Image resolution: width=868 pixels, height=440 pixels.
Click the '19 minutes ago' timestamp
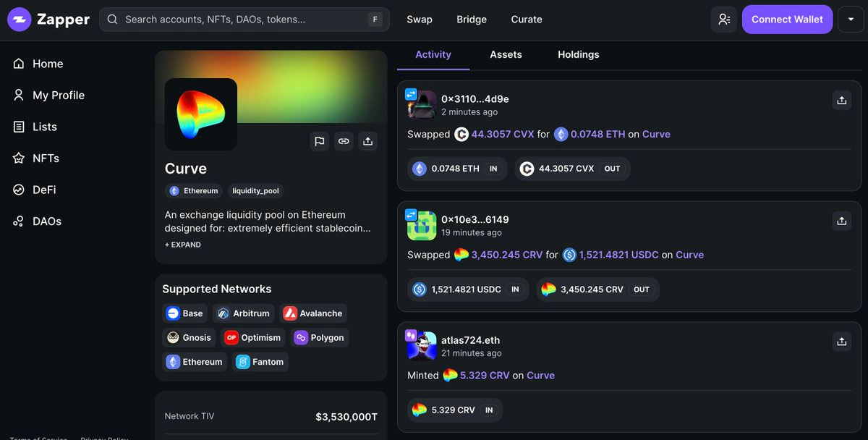coord(472,233)
